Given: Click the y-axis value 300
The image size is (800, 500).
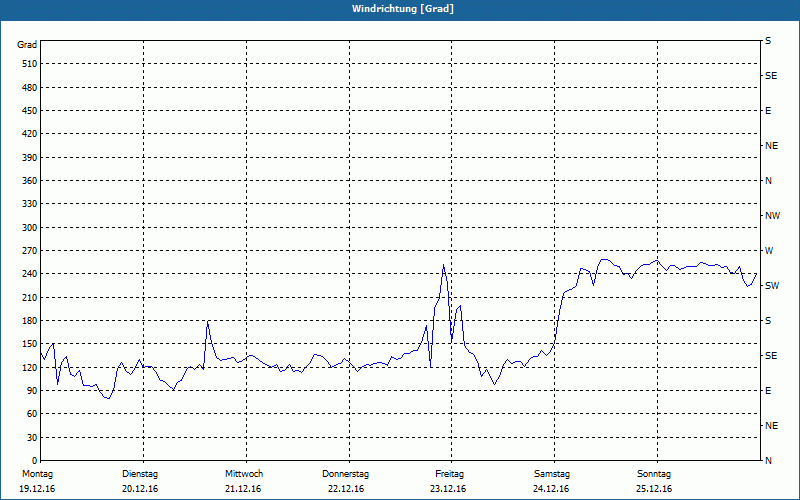Looking at the screenshot, I should click(29, 228).
